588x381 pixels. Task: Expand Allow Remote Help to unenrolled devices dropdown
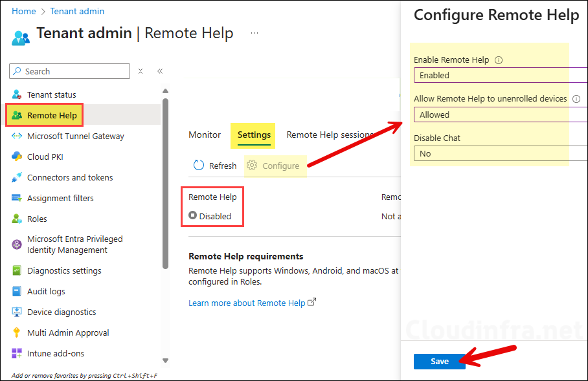point(500,114)
